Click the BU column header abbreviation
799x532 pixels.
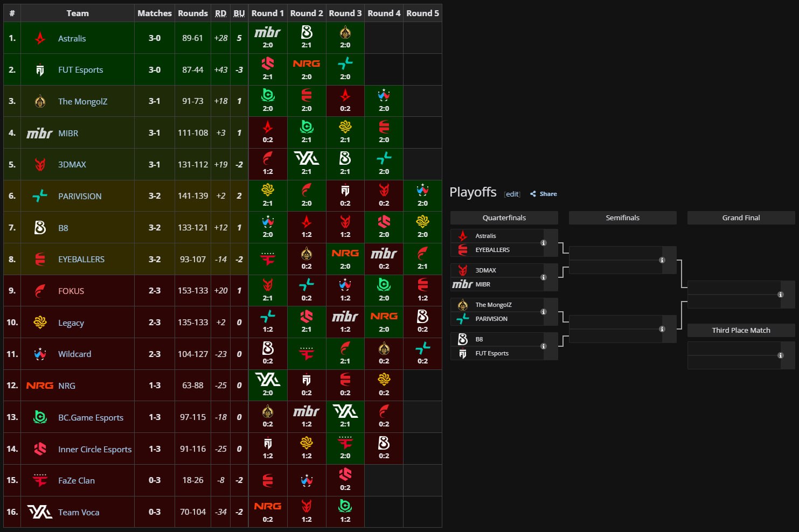coord(239,13)
